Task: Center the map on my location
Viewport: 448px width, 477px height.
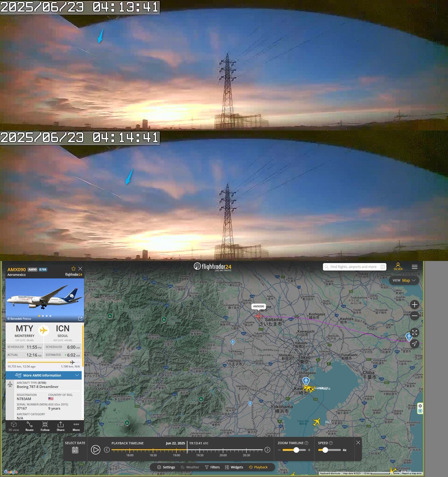Action: point(415,343)
